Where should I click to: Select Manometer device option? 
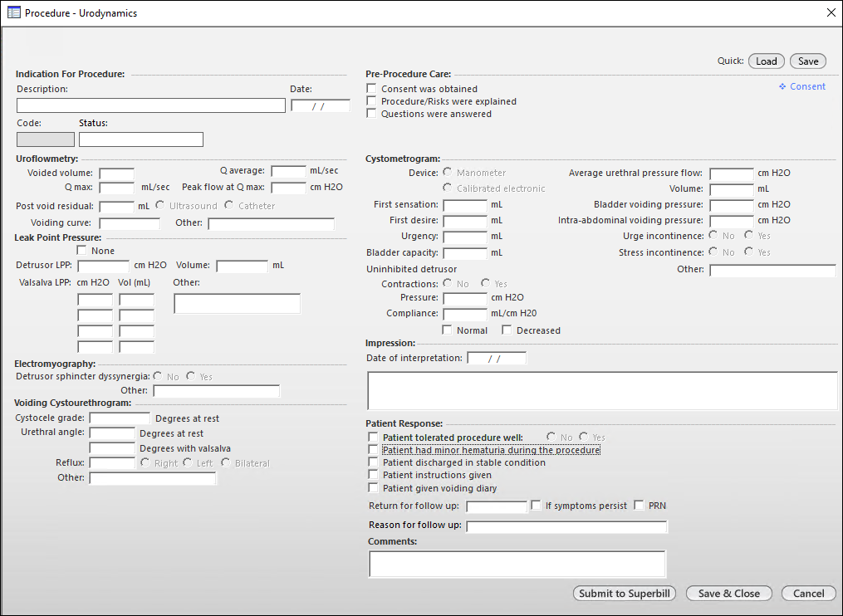pos(448,172)
